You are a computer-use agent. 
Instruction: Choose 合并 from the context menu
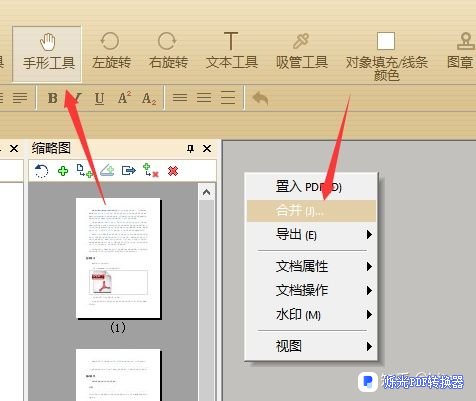(x=311, y=211)
